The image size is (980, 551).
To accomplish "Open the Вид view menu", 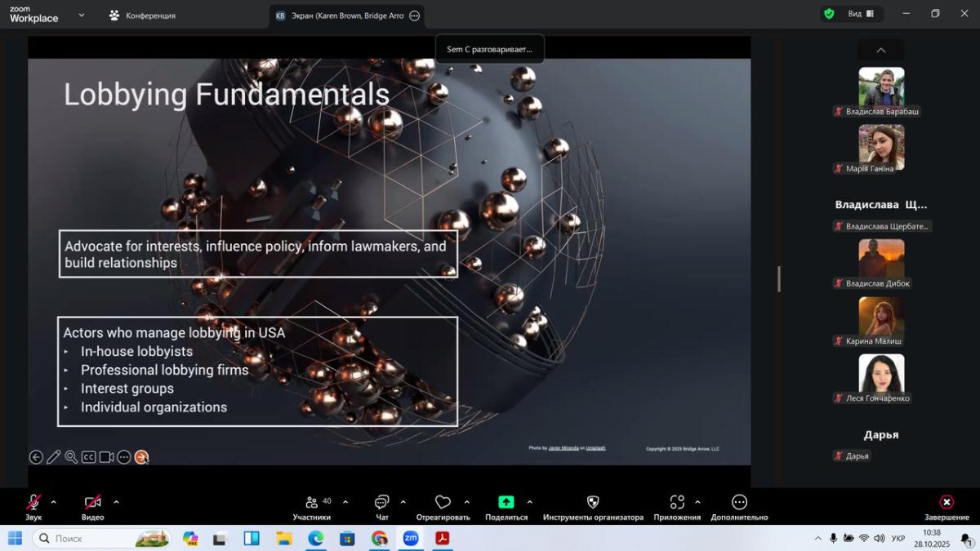I will pos(860,14).
